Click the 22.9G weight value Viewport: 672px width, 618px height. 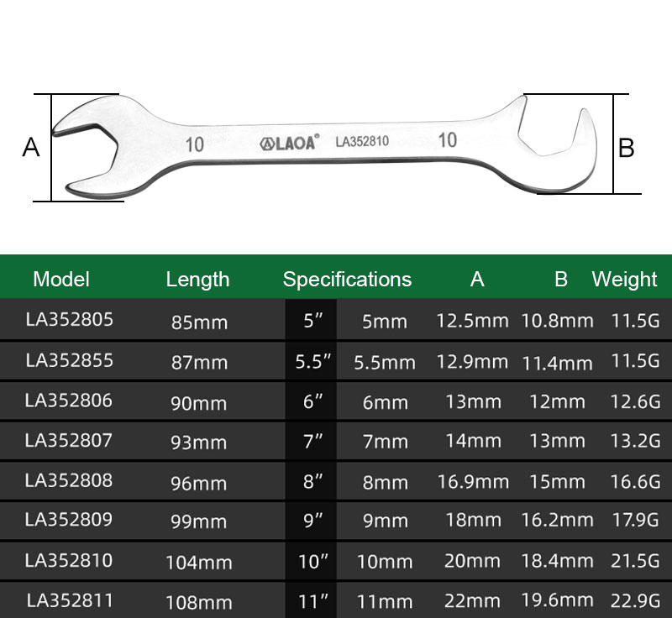pyautogui.click(x=635, y=601)
